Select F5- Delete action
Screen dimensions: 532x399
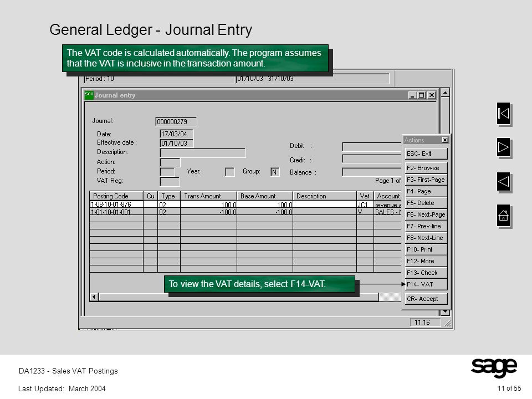coord(426,203)
